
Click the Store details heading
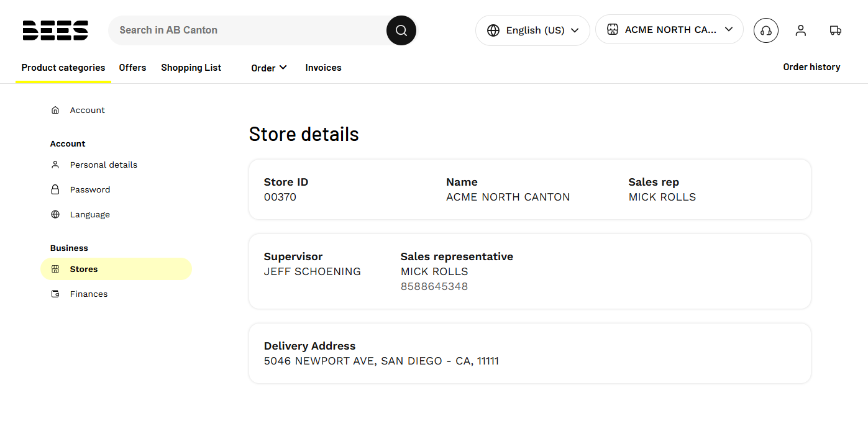304,134
